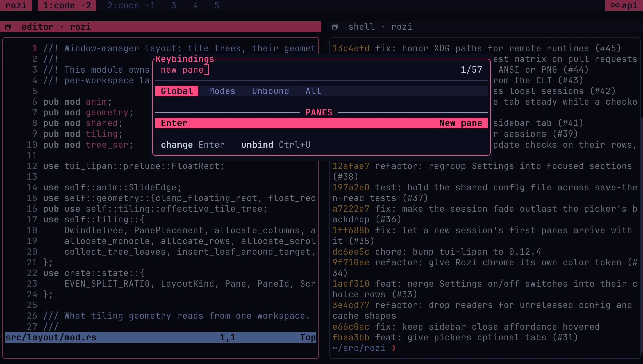Click commit hash e66c0ac
Viewport: 643px width, 364px height.
pyautogui.click(x=351, y=327)
